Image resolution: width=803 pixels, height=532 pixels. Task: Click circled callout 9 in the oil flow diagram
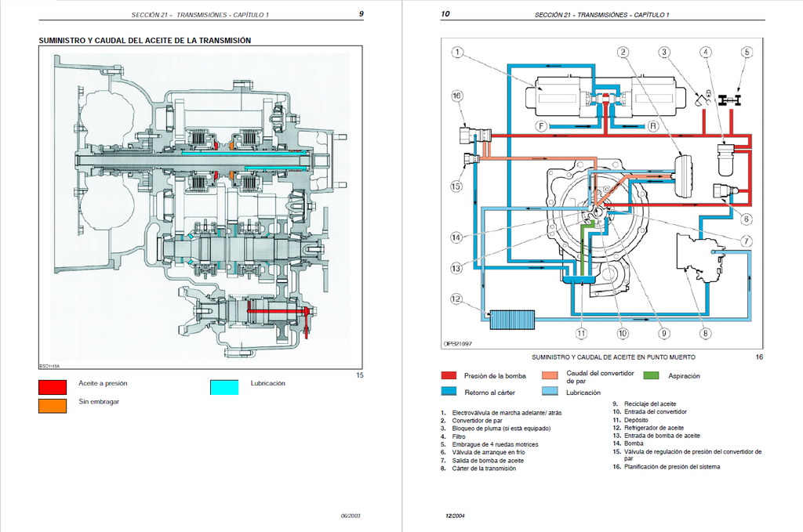tap(663, 334)
